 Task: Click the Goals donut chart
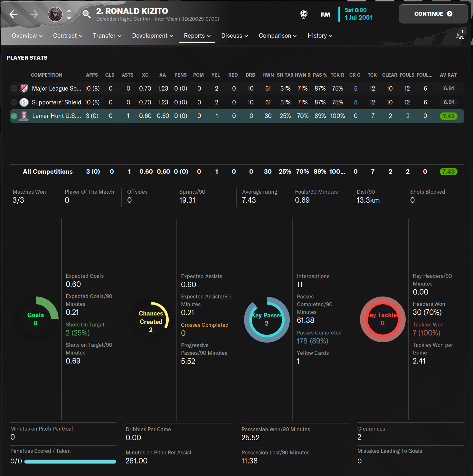(x=35, y=319)
